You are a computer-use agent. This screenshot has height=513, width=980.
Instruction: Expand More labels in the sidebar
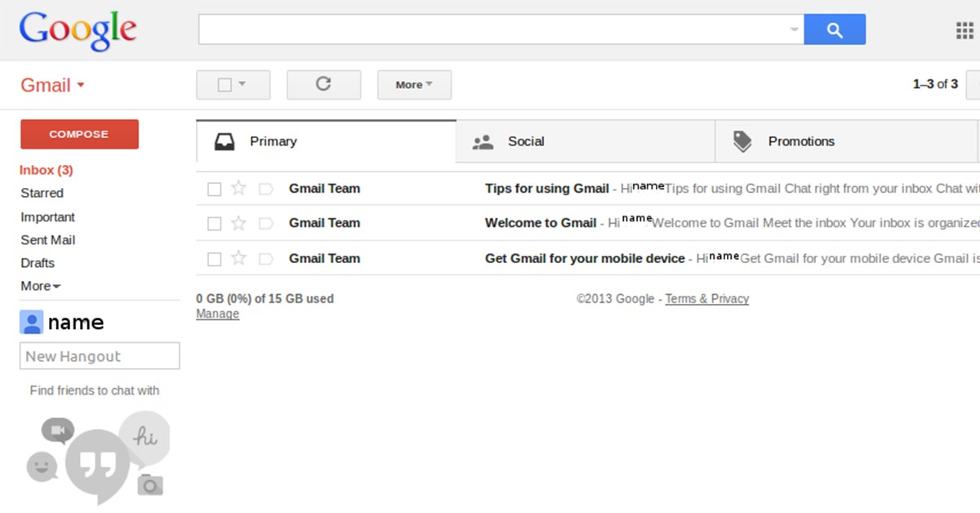click(x=40, y=286)
